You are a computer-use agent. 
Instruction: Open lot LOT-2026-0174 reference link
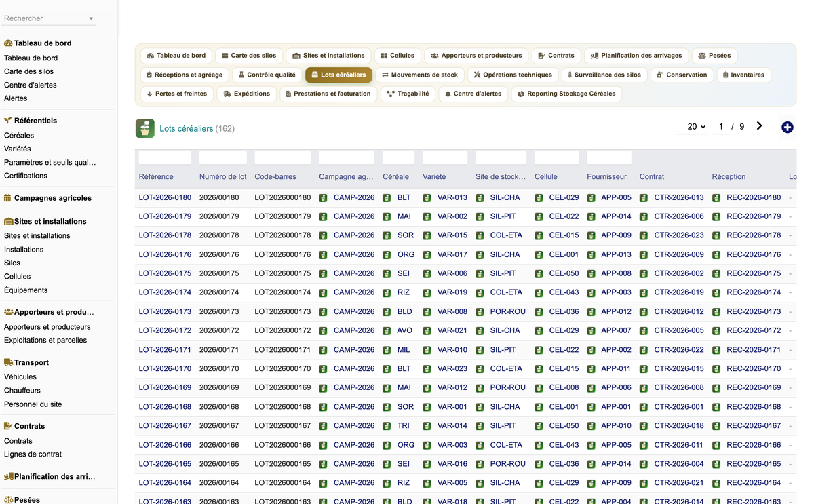point(165,292)
